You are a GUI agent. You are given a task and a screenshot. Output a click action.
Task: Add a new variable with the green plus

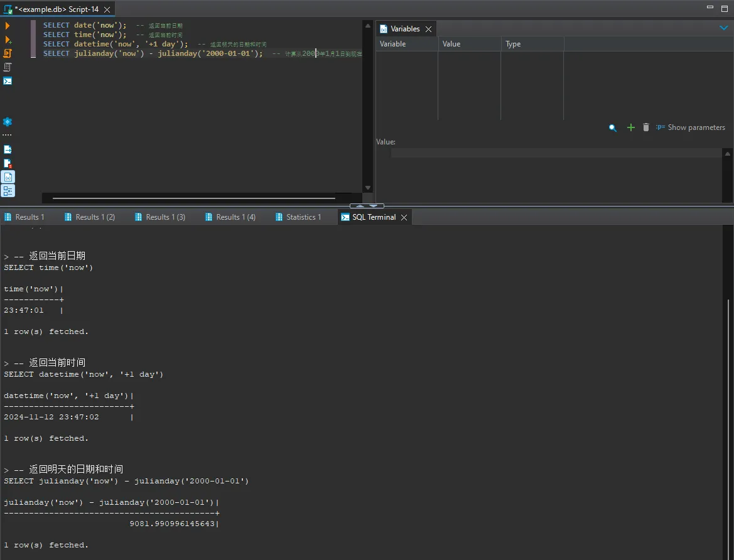pyautogui.click(x=631, y=127)
